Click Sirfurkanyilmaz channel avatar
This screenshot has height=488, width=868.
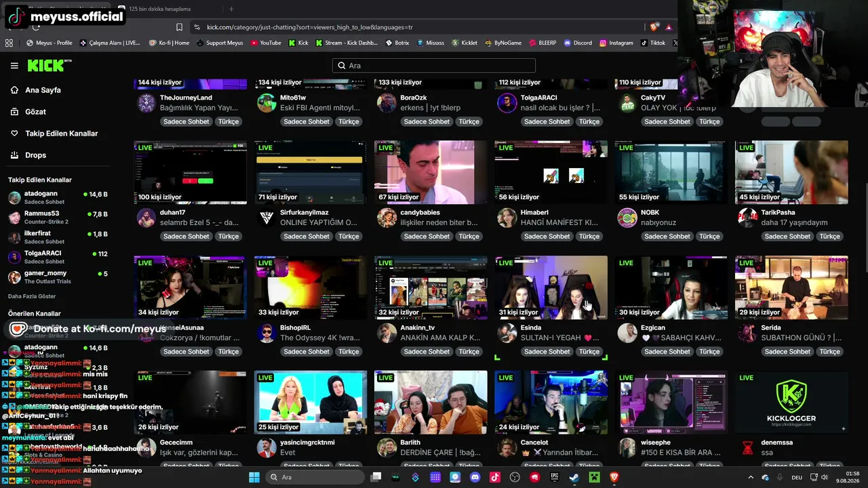pyautogui.click(x=267, y=218)
